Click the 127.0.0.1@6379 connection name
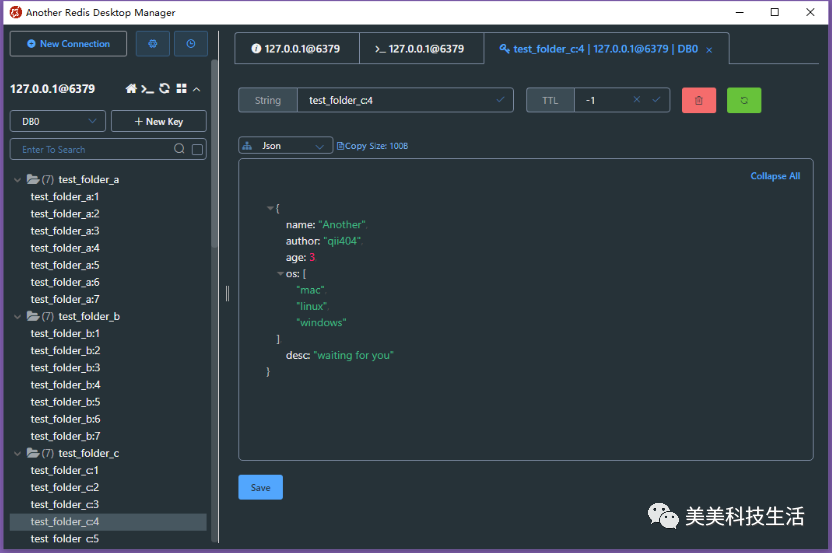The height and width of the screenshot is (553, 832). 53,89
